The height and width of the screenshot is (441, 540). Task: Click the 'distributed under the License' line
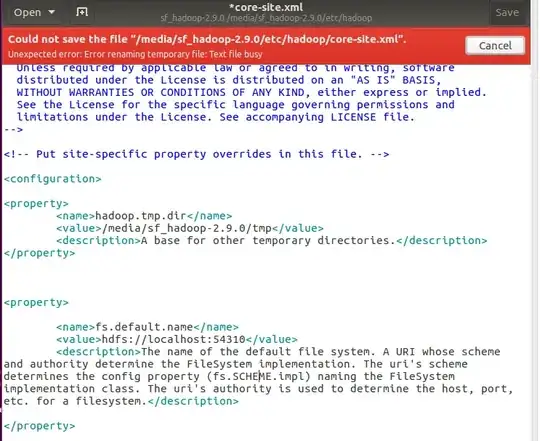click(x=229, y=80)
